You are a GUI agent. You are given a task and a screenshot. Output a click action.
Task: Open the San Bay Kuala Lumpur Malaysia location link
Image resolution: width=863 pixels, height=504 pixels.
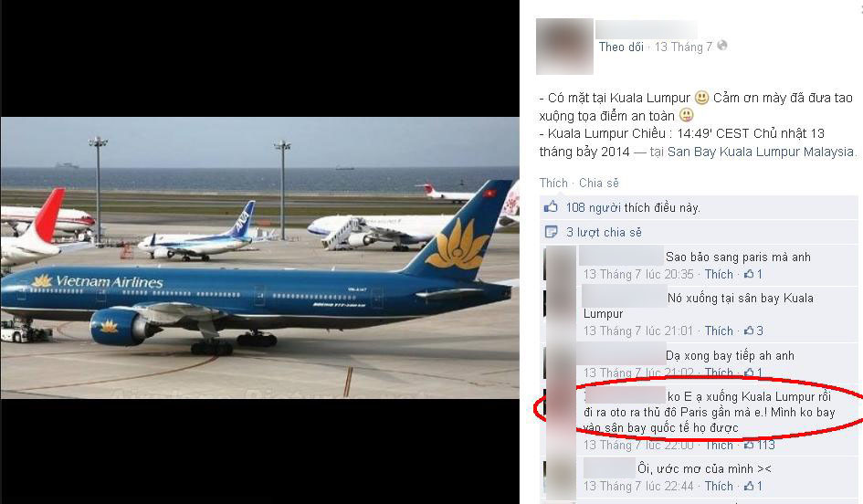tap(762, 152)
